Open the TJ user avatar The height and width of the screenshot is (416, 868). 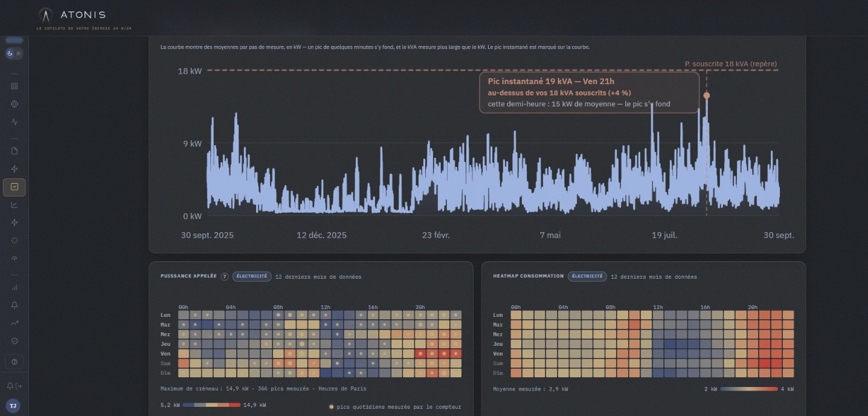pyautogui.click(x=13, y=406)
